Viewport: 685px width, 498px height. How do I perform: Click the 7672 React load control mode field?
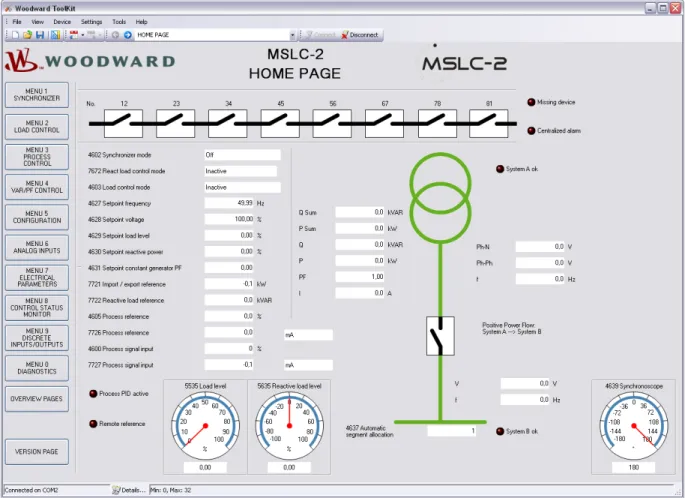240,171
